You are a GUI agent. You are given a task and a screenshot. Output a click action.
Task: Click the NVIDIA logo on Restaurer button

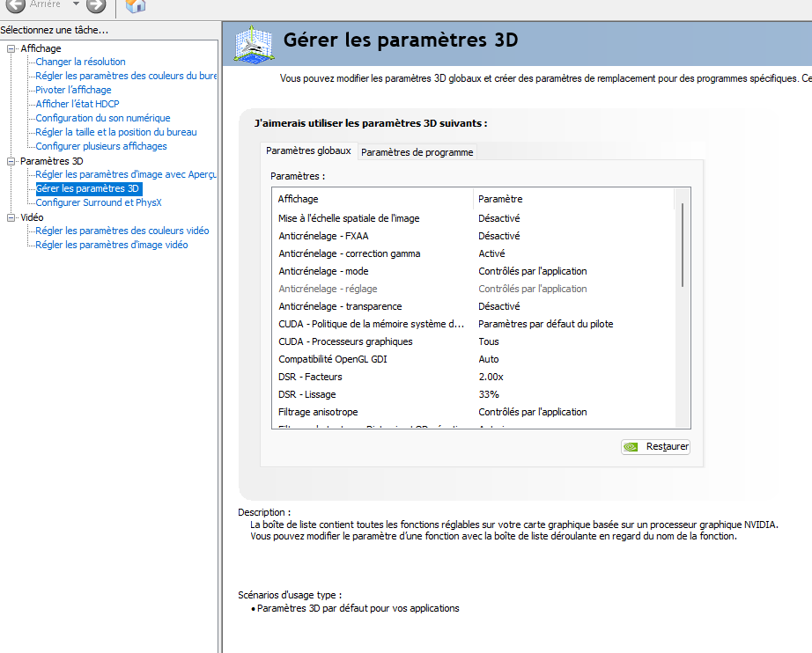click(x=631, y=446)
